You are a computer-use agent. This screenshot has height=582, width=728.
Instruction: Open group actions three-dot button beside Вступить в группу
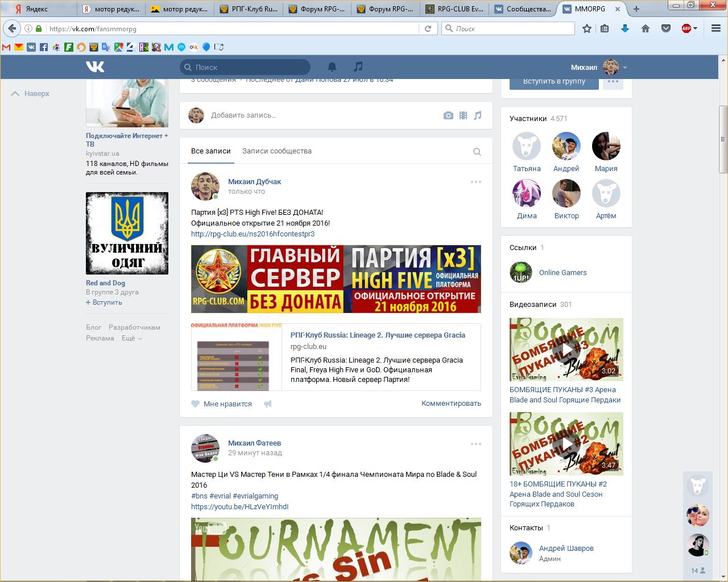tap(613, 81)
